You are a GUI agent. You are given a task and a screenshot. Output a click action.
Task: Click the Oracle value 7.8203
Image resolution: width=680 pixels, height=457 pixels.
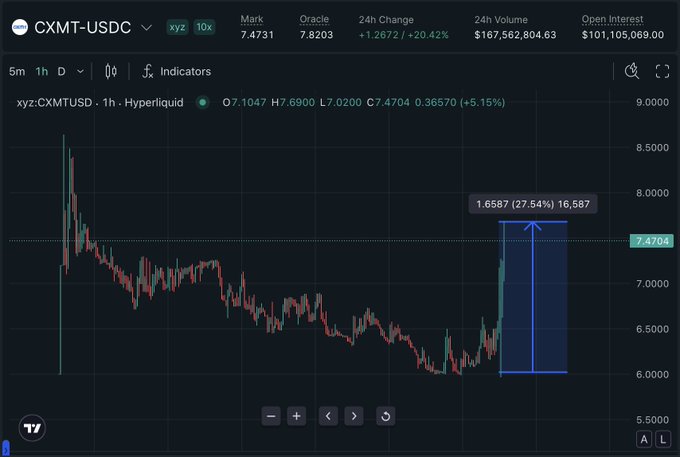[316, 35]
